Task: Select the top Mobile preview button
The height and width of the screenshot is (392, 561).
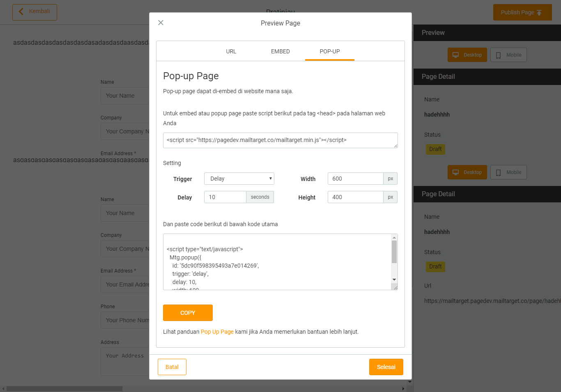Action: tap(508, 55)
